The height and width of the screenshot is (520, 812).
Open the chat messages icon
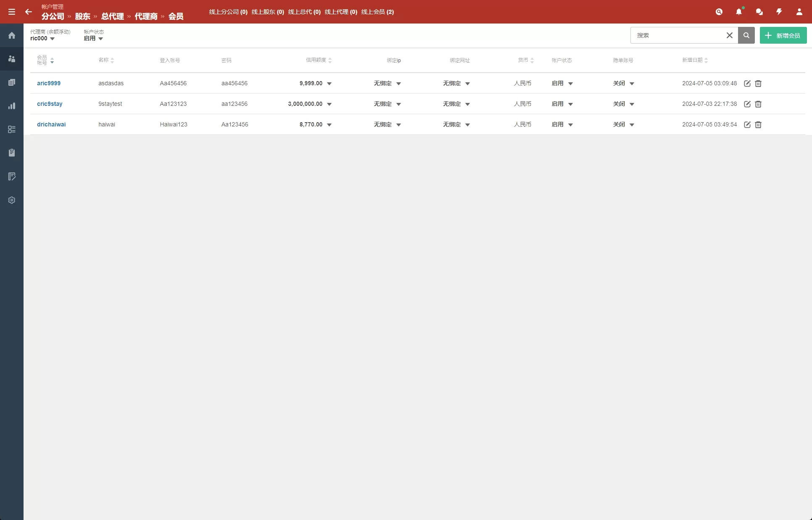[x=759, y=12]
